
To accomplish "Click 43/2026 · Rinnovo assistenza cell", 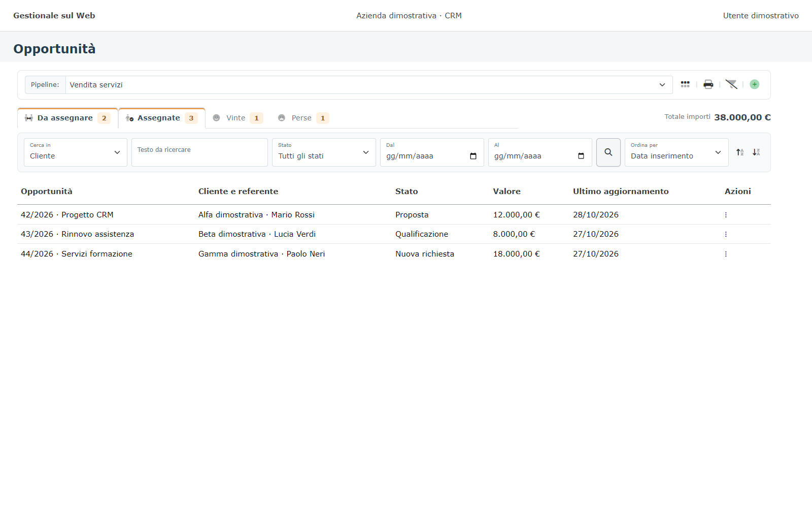I will pyautogui.click(x=78, y=234).
